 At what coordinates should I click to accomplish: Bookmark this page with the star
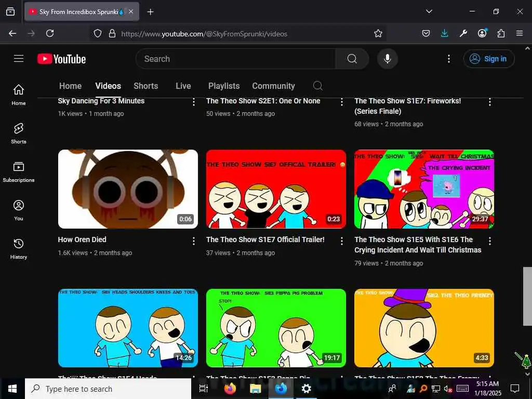pos(378,33)
